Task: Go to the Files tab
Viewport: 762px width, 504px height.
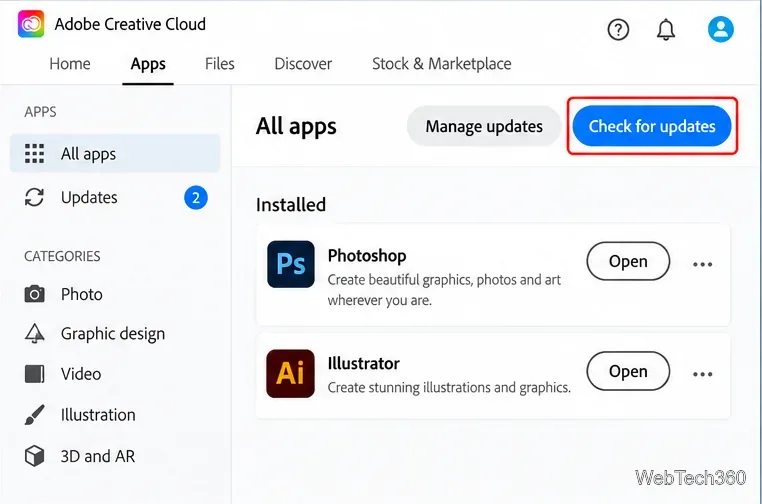Action: (220, 64)
